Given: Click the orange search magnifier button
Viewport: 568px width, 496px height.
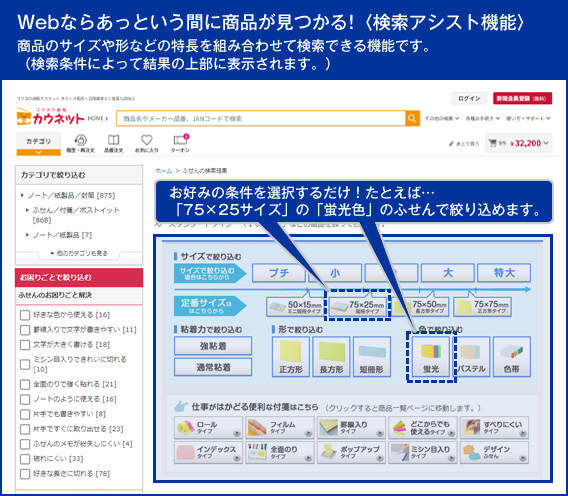Looking at the screenshot, I should click(x=412, y=118).
